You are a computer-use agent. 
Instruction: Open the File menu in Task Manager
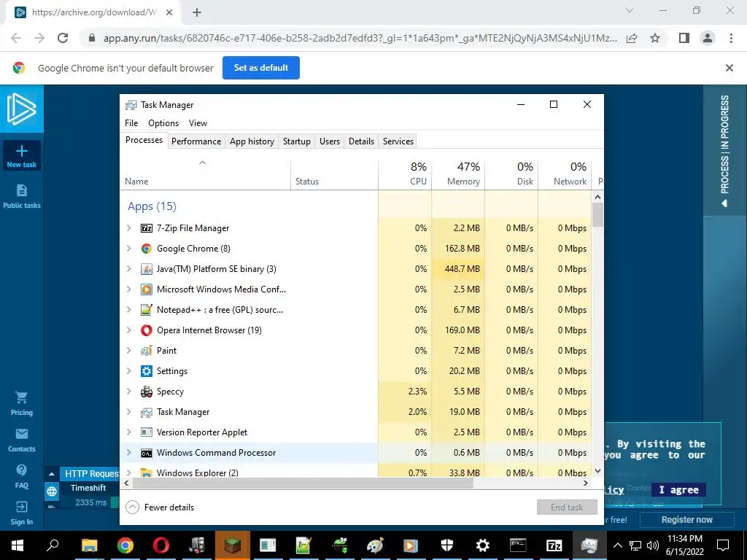tap(131, 123)
